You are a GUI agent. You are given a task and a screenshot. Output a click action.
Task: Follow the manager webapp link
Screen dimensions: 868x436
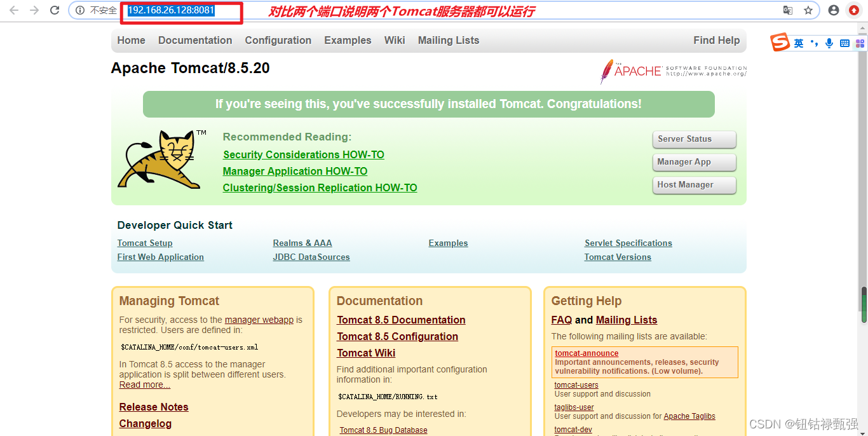point(259,320)
